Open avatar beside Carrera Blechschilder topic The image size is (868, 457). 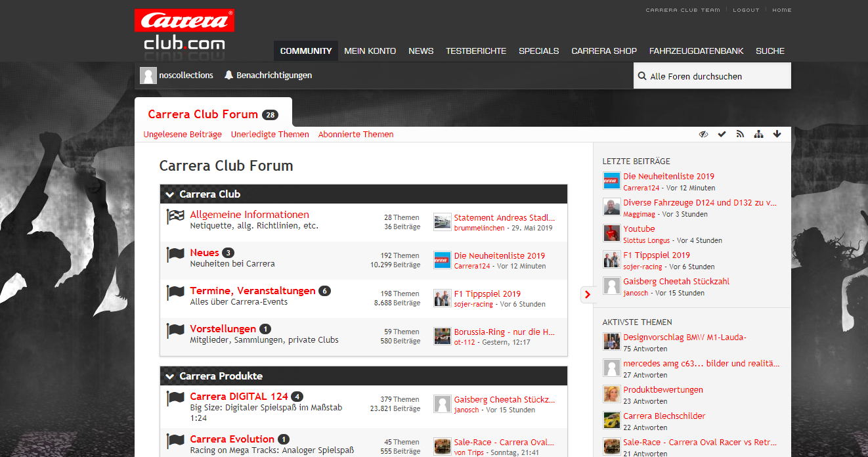click(612, 420)
